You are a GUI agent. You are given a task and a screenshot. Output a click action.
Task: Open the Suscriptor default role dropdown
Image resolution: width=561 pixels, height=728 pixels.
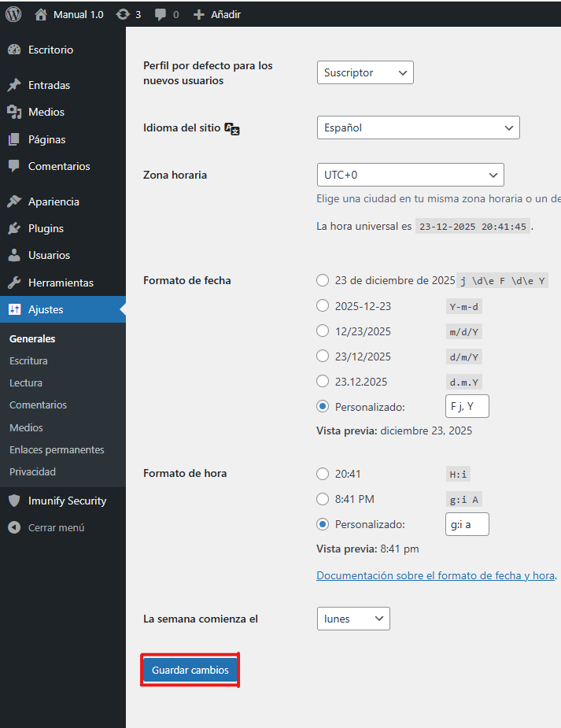365,72
